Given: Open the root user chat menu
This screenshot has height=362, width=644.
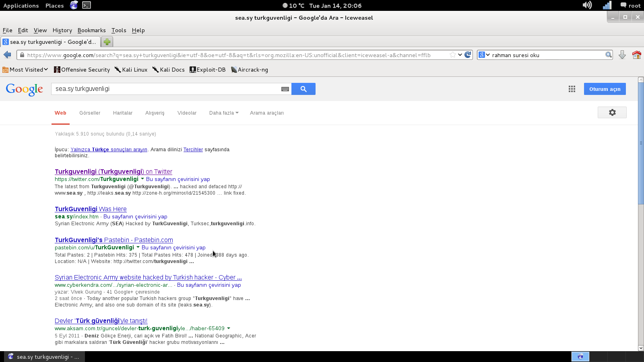Looking at the screenshot, I should [x=630, y=6].
